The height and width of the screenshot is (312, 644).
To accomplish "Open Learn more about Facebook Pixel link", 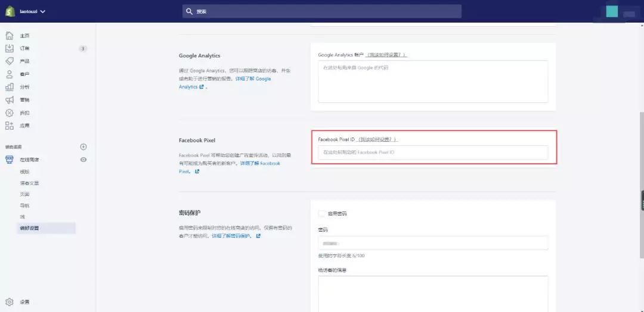I will click(259, 163).
